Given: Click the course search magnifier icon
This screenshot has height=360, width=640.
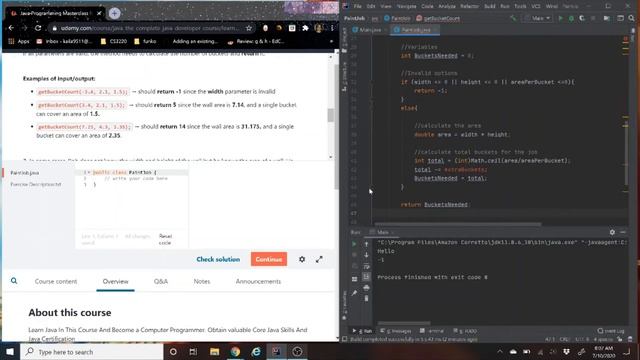Looking at the screenshot, I should 14,281.
